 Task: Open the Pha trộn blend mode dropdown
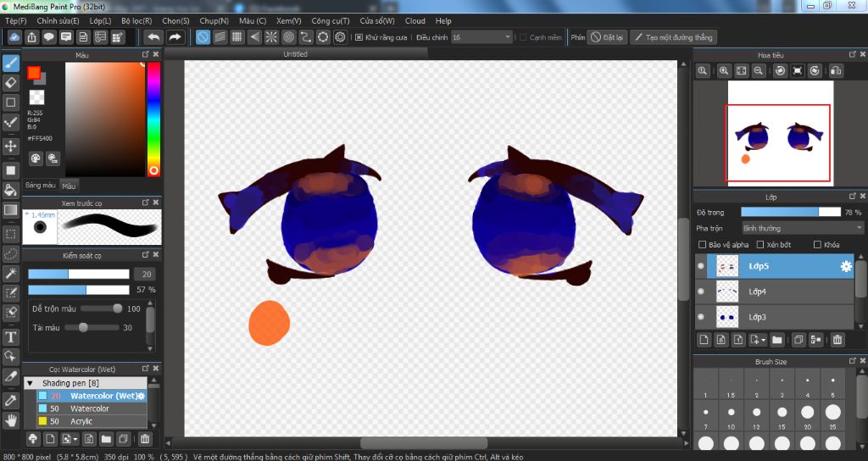click(801, 228)
